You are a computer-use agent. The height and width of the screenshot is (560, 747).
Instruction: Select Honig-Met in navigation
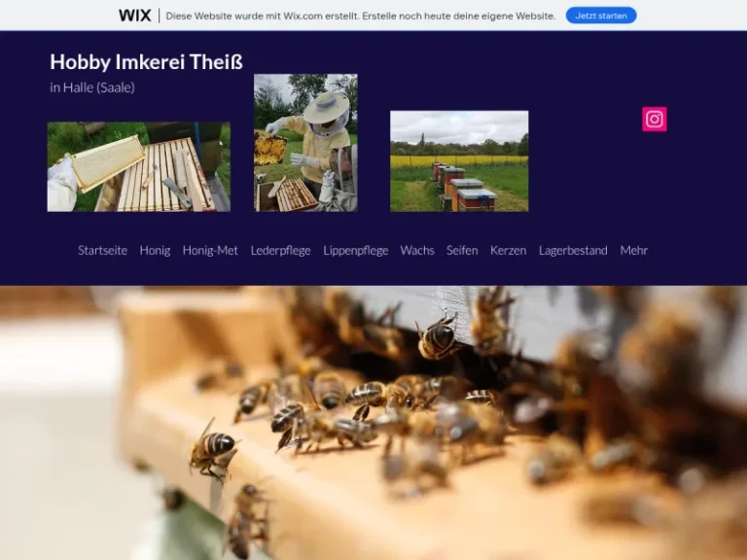tap(210, 251)
